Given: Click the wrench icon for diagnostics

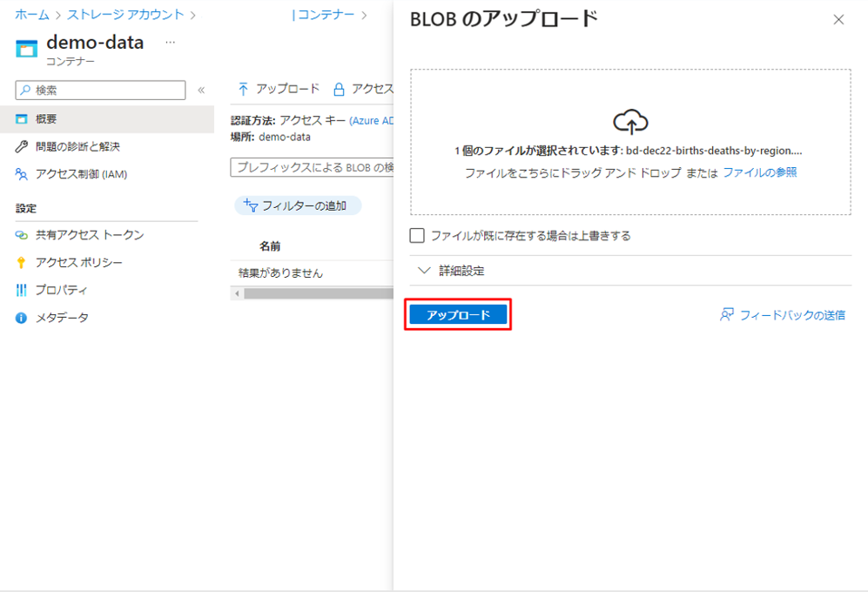Looking at the screenshot, I should coord(21,147).
